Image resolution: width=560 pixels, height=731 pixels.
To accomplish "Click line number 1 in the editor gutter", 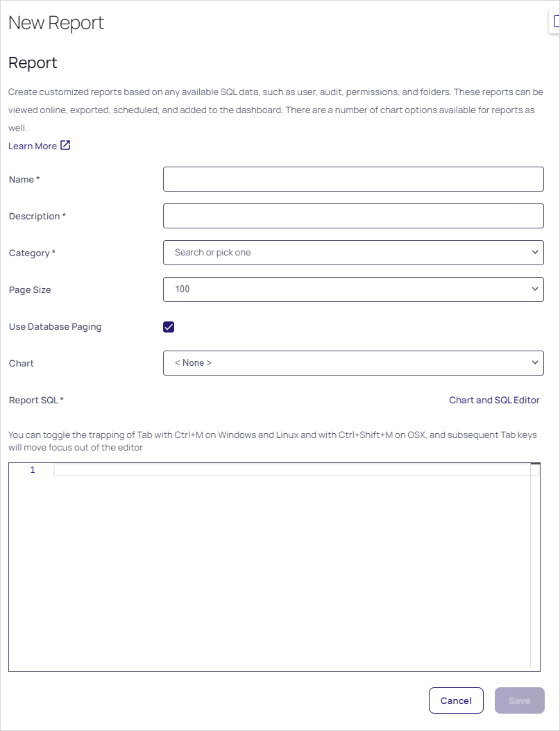I will [32, 471].
